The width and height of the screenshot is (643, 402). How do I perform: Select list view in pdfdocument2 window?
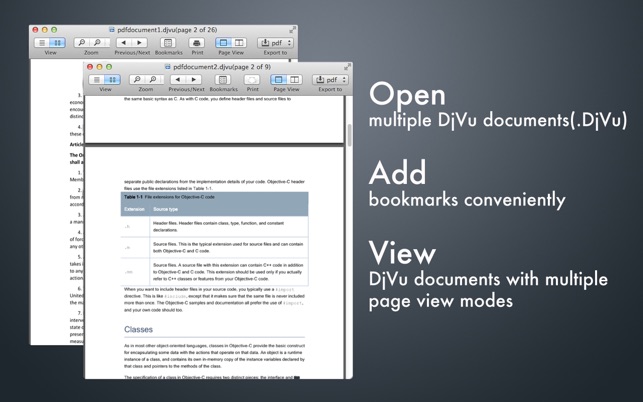97,79
